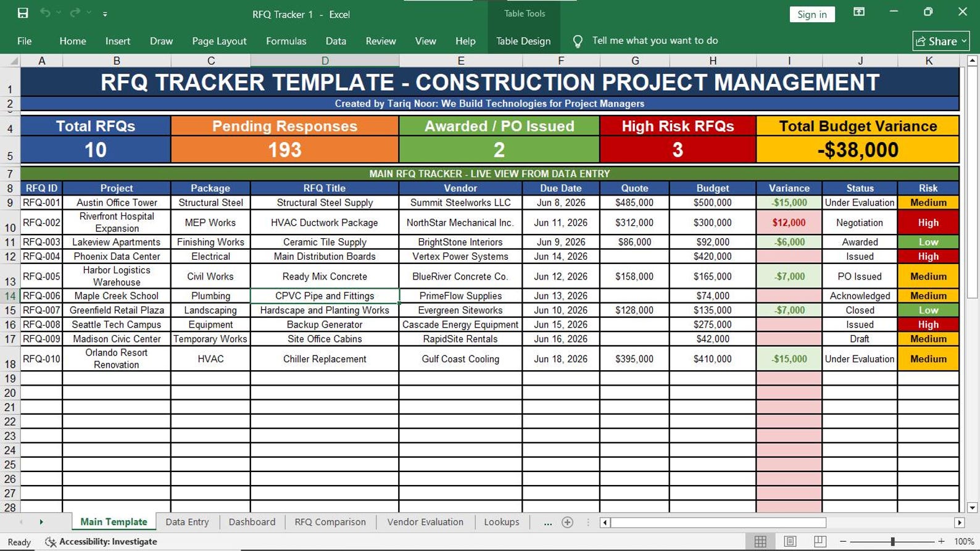Select the 'Jun 16, 2026' due date cell

click(x=560, y=339)
